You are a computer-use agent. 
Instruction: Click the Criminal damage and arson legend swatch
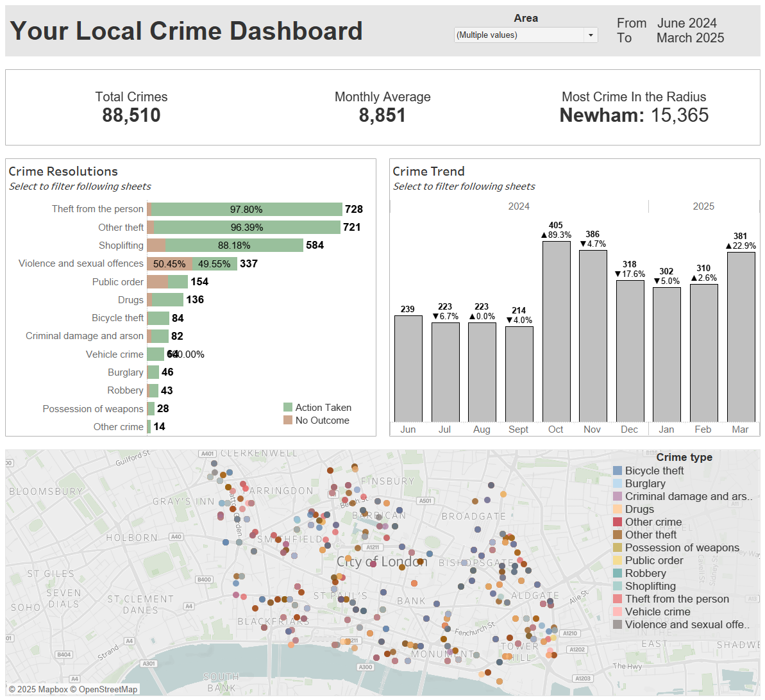click(618, 496)
